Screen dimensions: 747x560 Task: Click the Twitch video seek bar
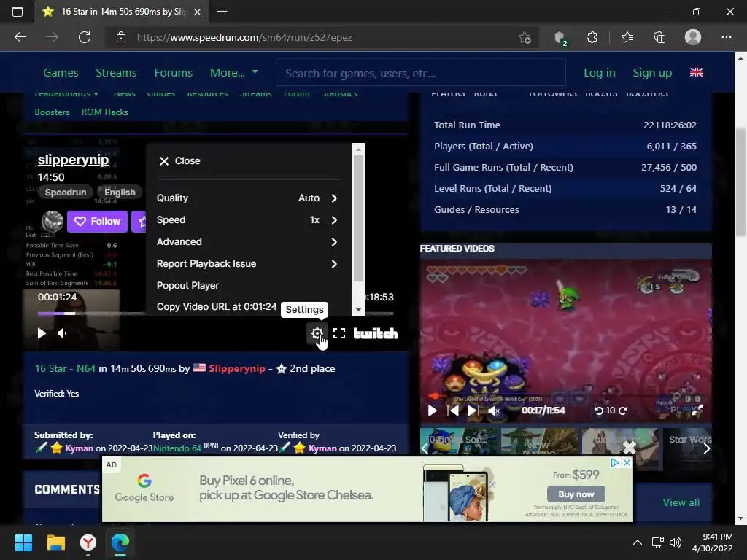pyautogui.click(x=215, y=314)
